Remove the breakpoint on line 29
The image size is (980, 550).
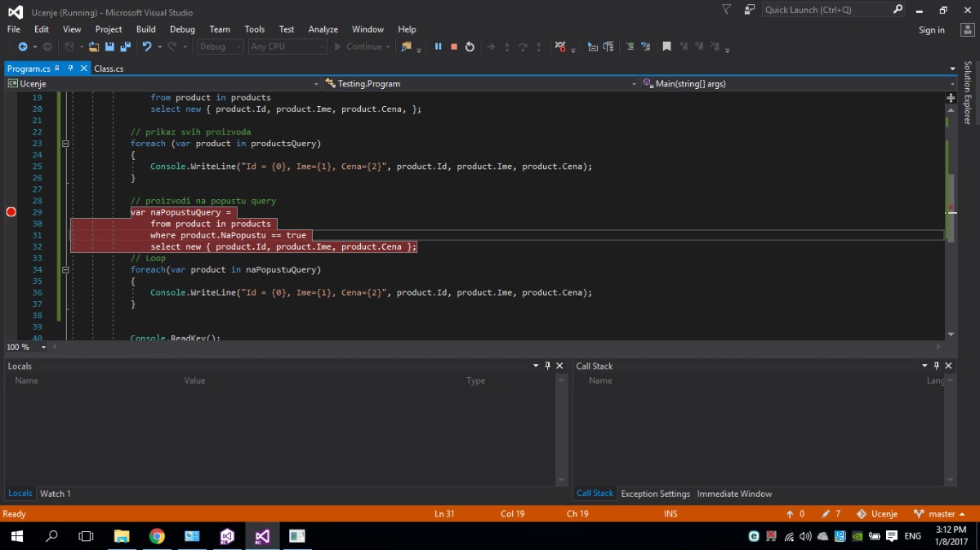coord(11,212)
